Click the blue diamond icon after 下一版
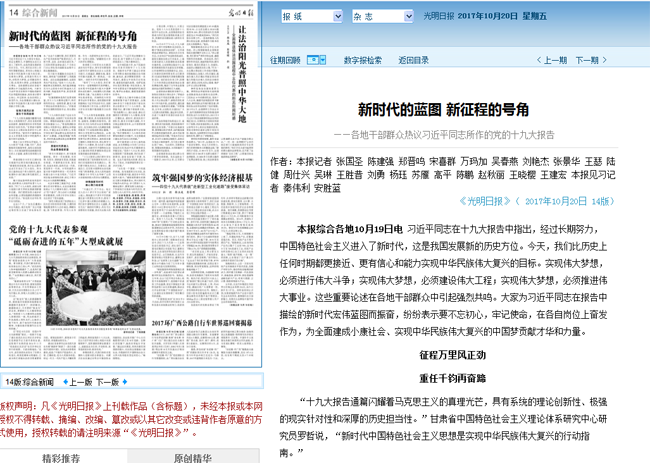This screenshot has width=650, height=463. (x=128, y=382)
